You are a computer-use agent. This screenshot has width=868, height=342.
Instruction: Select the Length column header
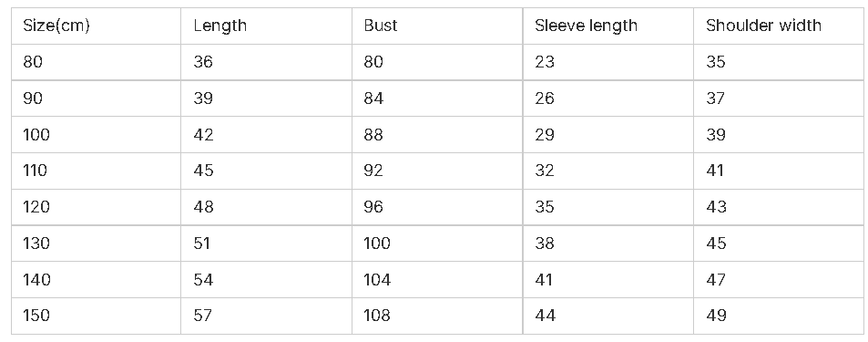[x=266, y=26]
